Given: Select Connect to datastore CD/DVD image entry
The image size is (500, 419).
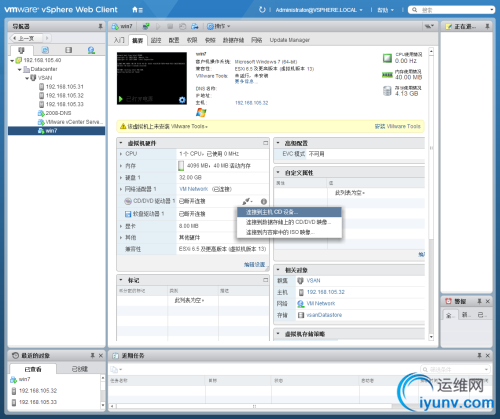Looking at the screenshot, I should (x=289, y=222).
